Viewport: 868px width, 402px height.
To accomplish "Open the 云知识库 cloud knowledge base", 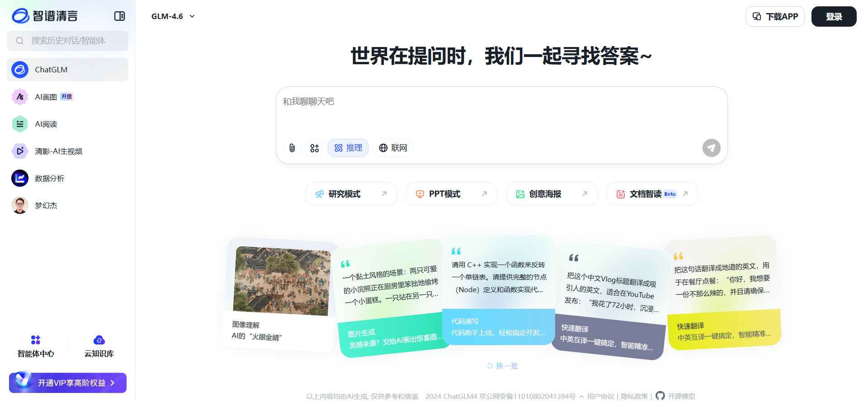I will (x=99, y=346).
